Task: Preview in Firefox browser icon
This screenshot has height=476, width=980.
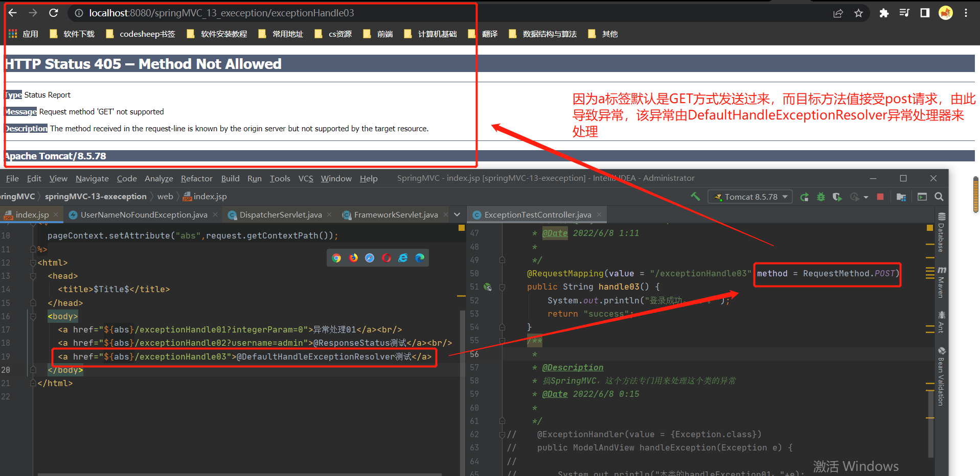Action: (x=353, y=258)
